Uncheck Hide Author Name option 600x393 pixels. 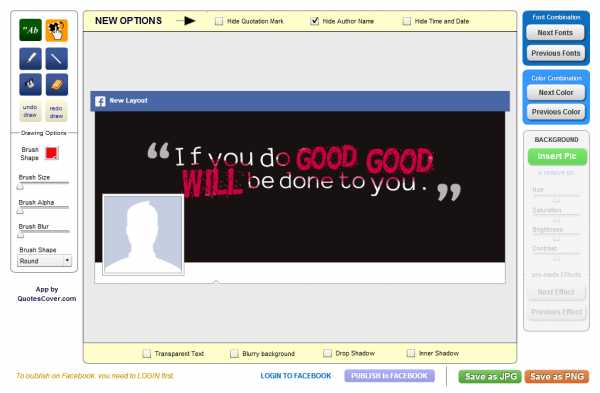point(315,21)
